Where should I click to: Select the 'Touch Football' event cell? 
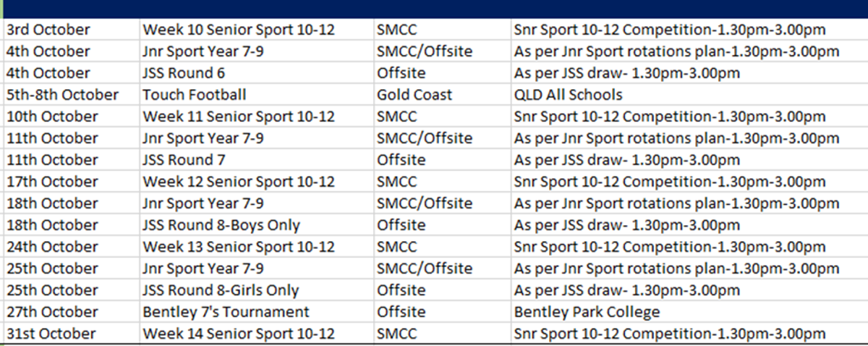pos(195,95)
